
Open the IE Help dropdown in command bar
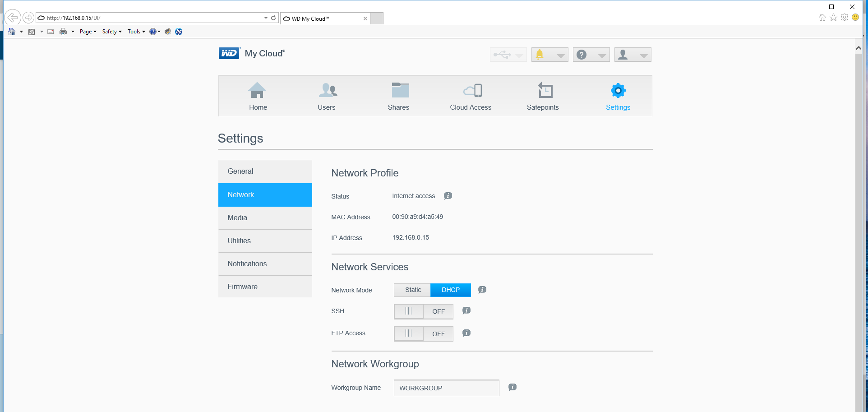click(155, 32)
